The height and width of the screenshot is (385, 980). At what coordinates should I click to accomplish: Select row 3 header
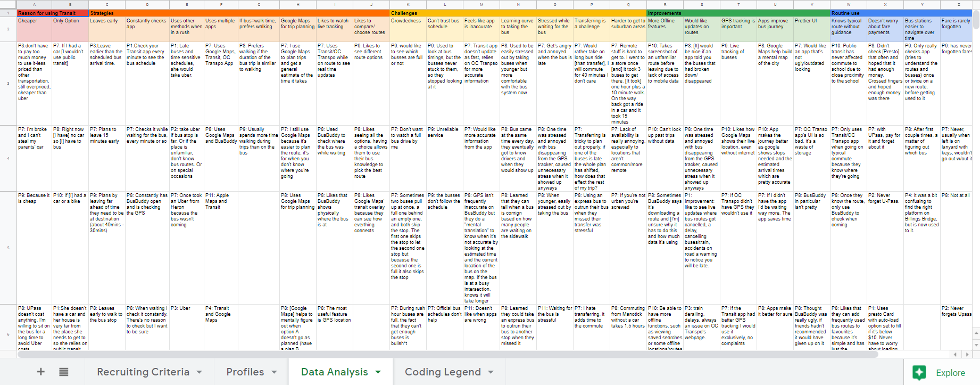pyautogui.click(x=8, y=84)
